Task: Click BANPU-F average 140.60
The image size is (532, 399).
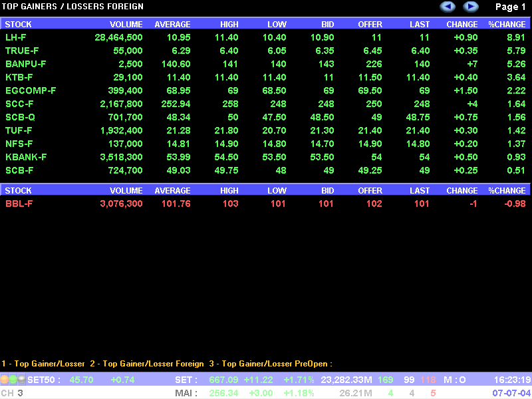Action: tap(176, 64)
